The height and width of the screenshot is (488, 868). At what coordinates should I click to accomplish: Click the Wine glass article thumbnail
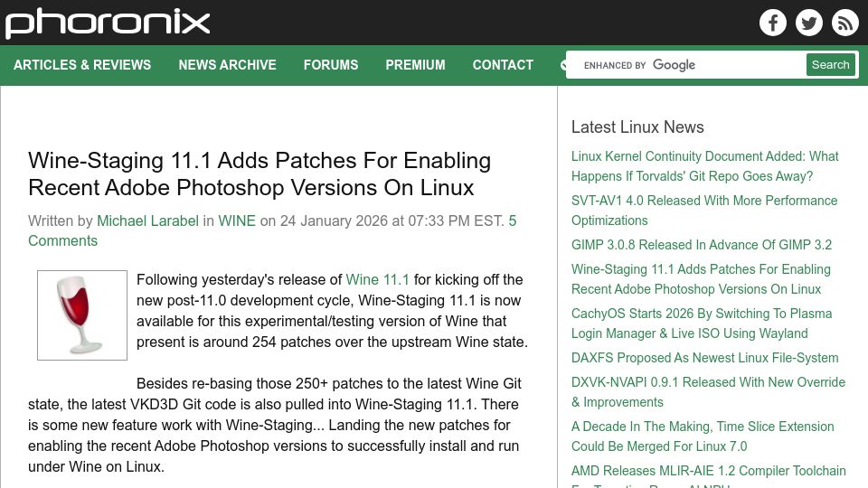[x=82, y=315]
